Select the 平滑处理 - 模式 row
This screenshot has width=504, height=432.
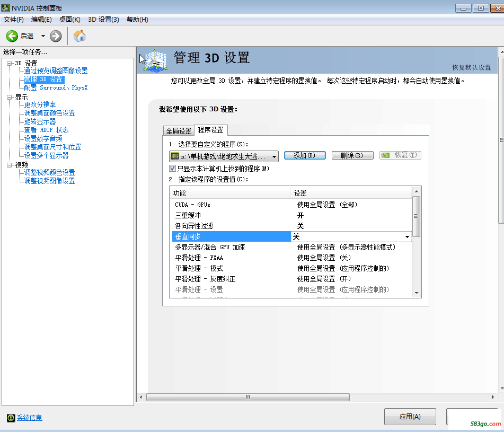(x=291, y=268)
